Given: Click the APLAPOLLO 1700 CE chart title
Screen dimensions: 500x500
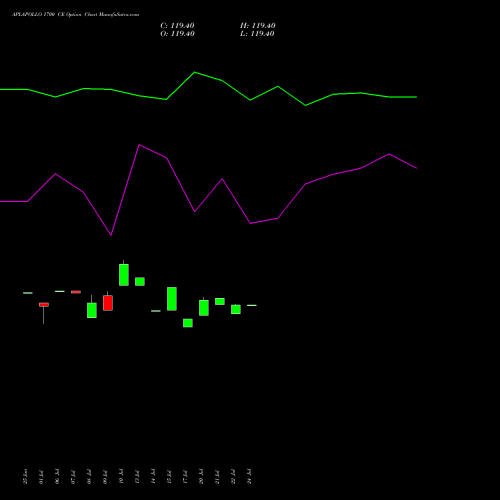Looking at the screenshot, I should click(x=75, y=15).
